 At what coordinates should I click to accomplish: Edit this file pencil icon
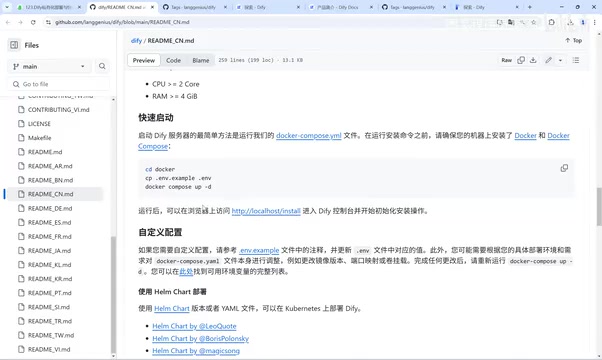coord(548,60)
